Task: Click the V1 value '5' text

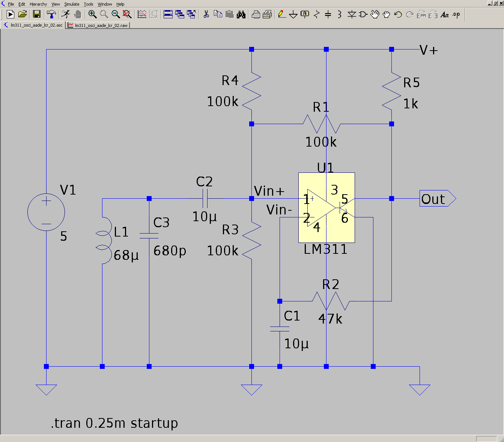Action: point(64,236)
